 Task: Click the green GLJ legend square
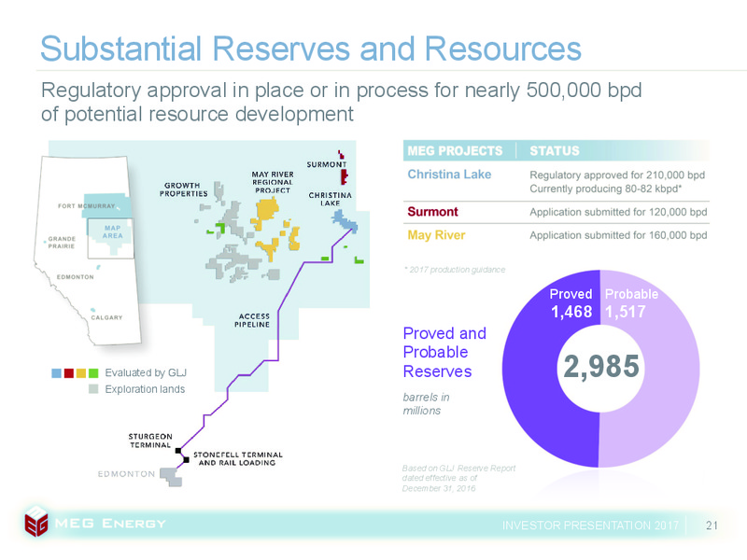93,372
